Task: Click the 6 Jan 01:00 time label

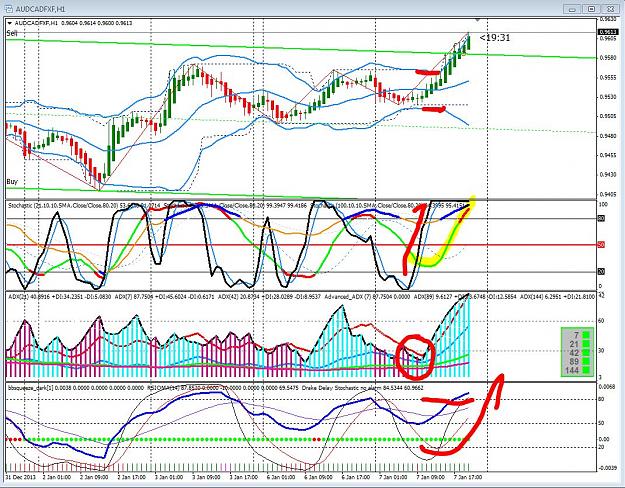Action: (280, 477)
